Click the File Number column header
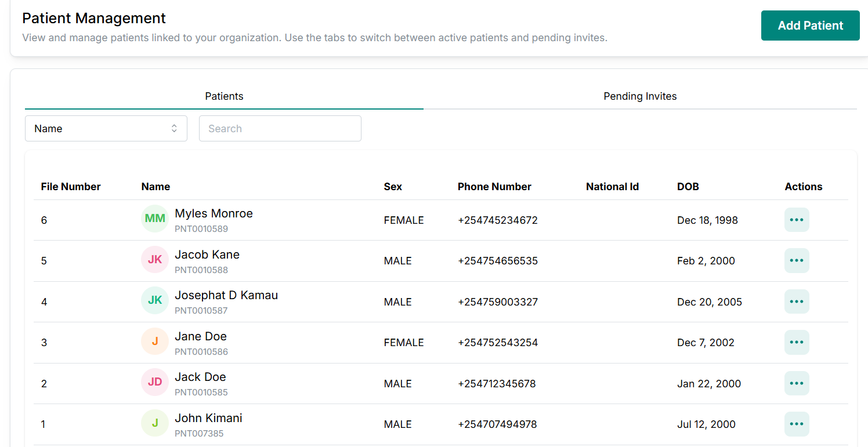Viewport: 868px width, 447px height. [71, 187]
